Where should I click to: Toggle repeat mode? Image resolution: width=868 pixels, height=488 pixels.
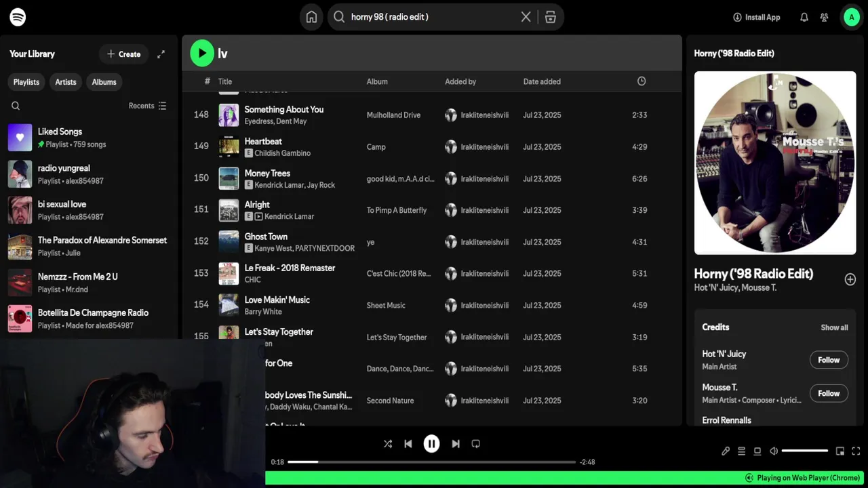coord(476,444)
